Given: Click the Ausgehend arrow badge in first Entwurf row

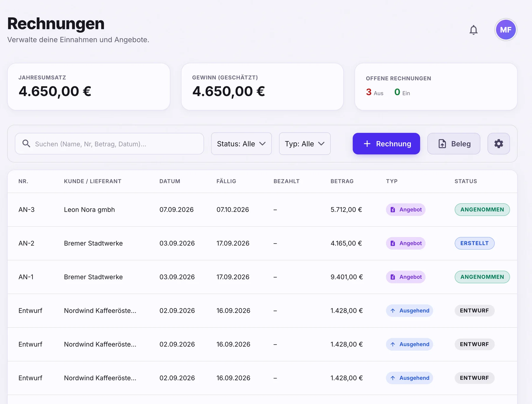Looking at the screenshot, I should point(409,311).
